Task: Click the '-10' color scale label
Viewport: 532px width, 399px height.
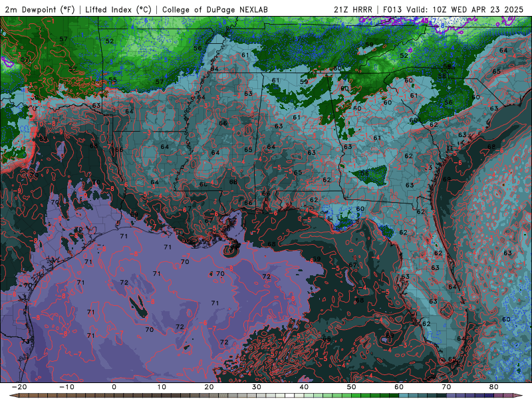Action: pos(66,387)
